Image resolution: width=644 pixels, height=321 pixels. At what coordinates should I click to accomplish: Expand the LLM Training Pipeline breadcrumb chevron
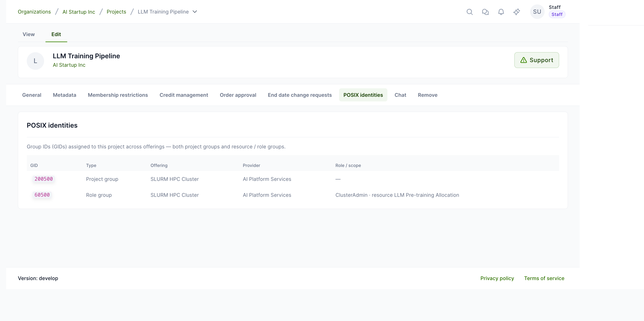(195, 12)
